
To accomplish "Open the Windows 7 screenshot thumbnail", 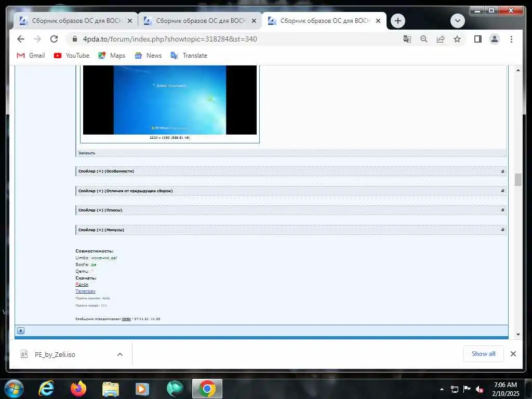I will click(x=170, y=100).
